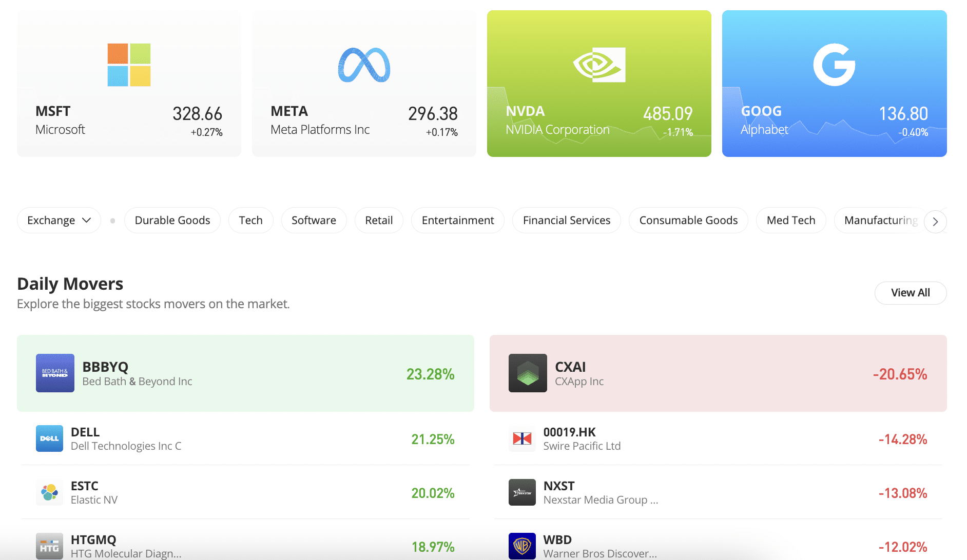967x560 pixels.
Task: Open the BBBYQ top gainer row
Action: [x=245, y=373]
